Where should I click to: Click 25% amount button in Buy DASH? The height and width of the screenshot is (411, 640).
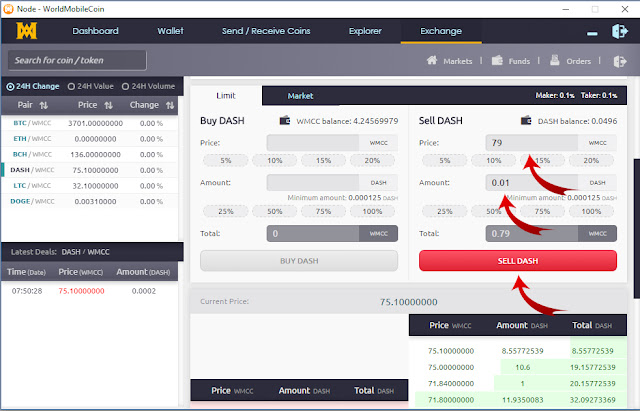coord(226,211)
